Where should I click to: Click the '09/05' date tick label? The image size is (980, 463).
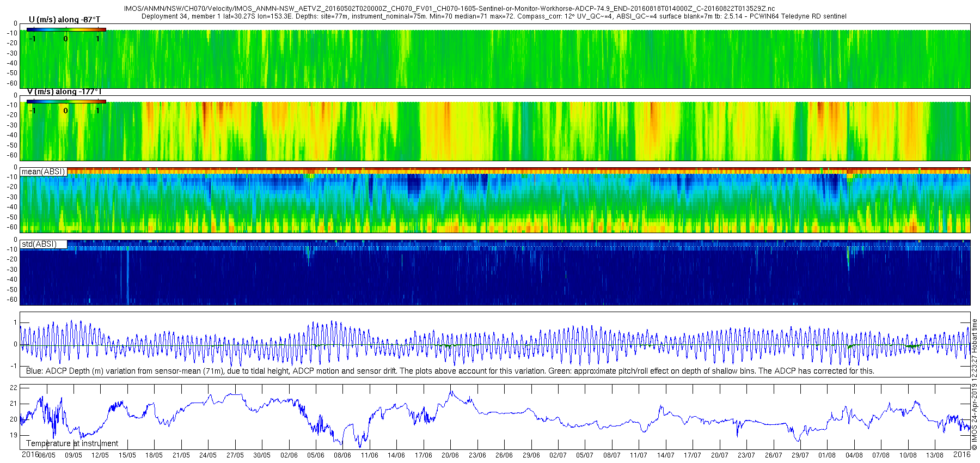(73, 455)
